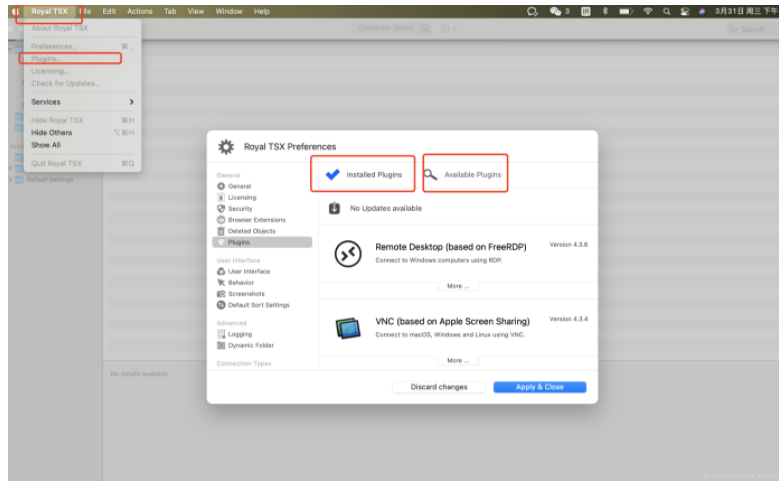This screenshot has height=482, width=779.
Task: Click the gear icon beside Royal TSX Preferences
Action: [226, 147]
